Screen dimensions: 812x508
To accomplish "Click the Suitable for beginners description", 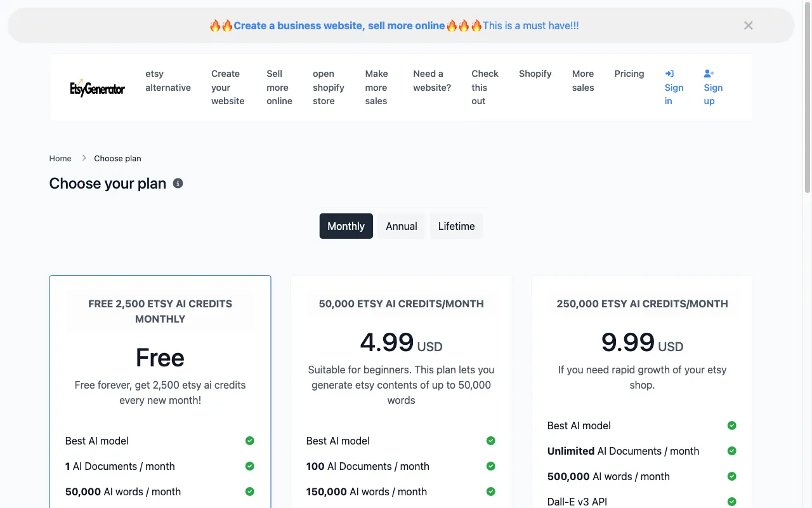I will tap(402, 385).
